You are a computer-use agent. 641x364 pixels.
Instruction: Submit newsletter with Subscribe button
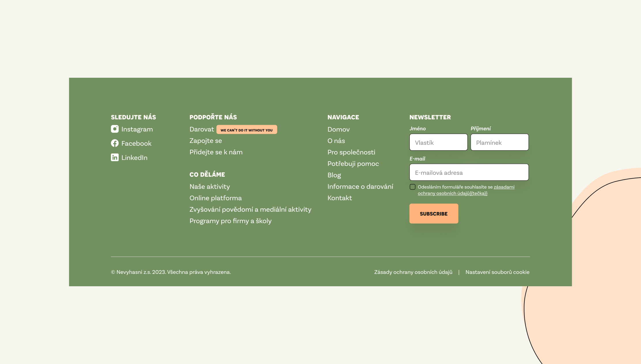(434, 213)
